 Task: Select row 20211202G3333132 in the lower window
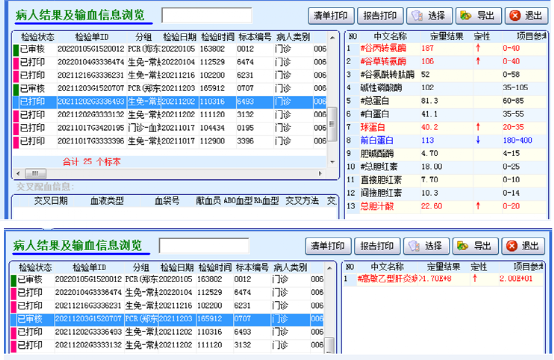(167, 345)
